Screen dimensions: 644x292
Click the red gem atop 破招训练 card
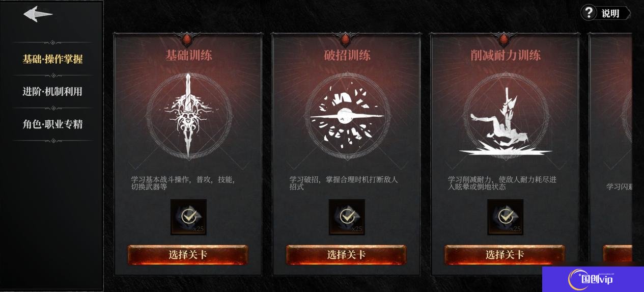(346, 39)
